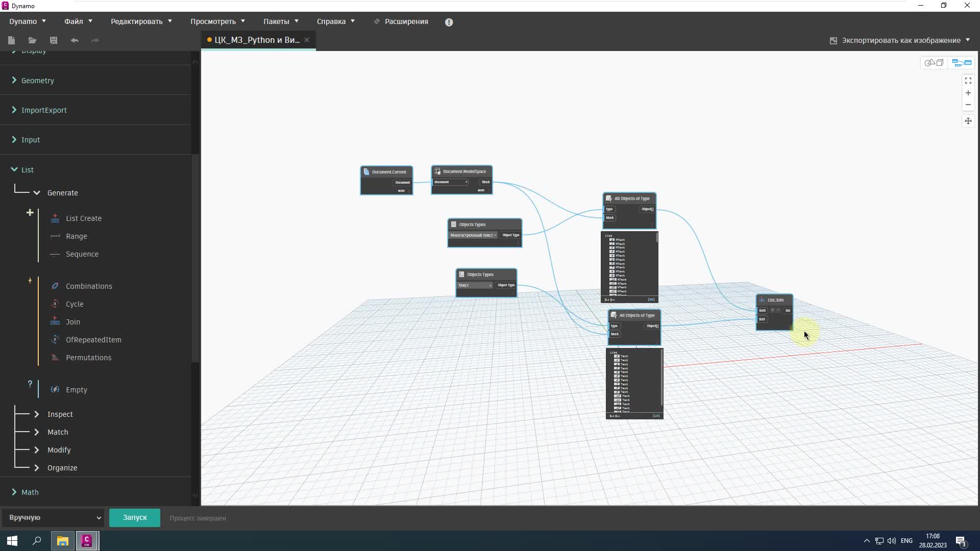Zoom out with the minus icon
The image size is (980, 551).
point(968,105)
